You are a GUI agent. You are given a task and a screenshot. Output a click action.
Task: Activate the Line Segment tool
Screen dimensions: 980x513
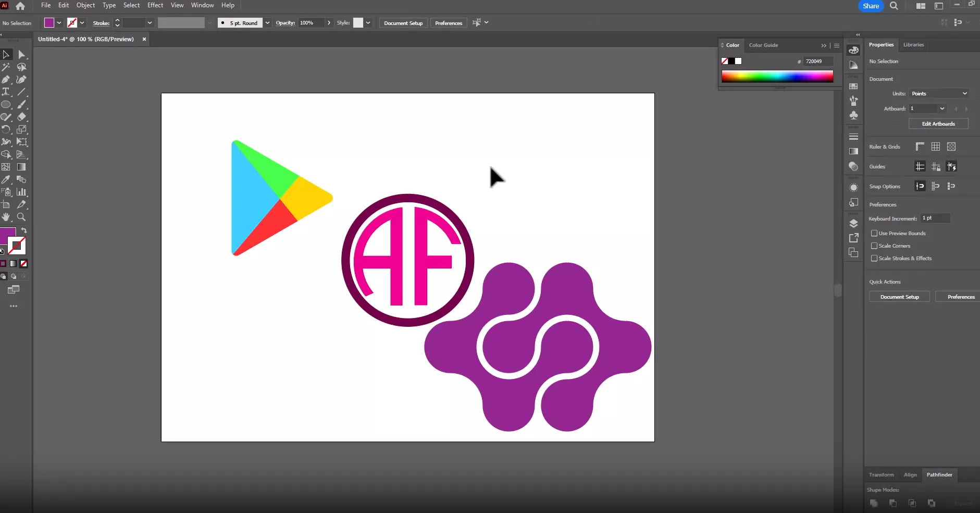pyautogui.click(x=21, y=92)
